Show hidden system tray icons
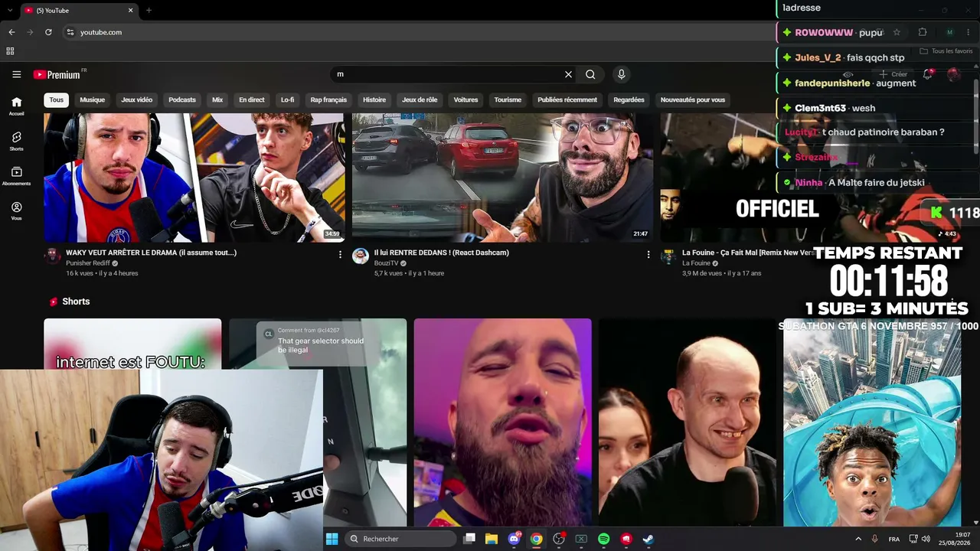Screen dimensions: 980x551 point(858,539)
